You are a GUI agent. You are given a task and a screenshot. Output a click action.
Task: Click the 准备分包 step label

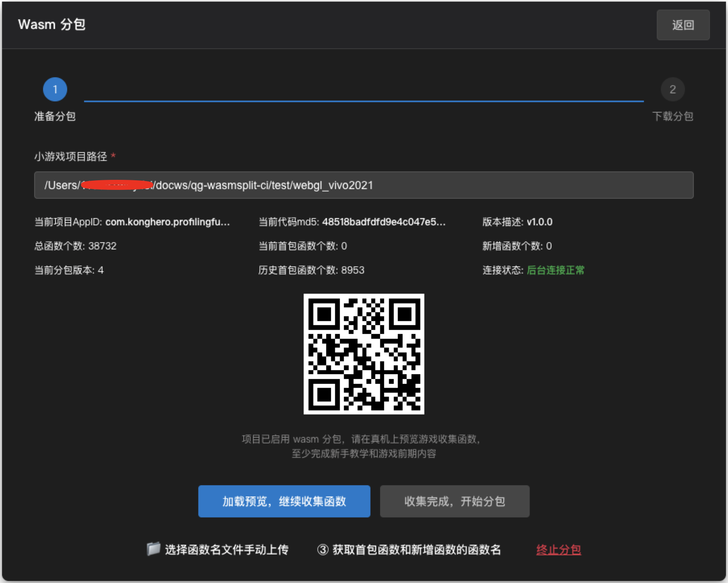click(55, 117)
